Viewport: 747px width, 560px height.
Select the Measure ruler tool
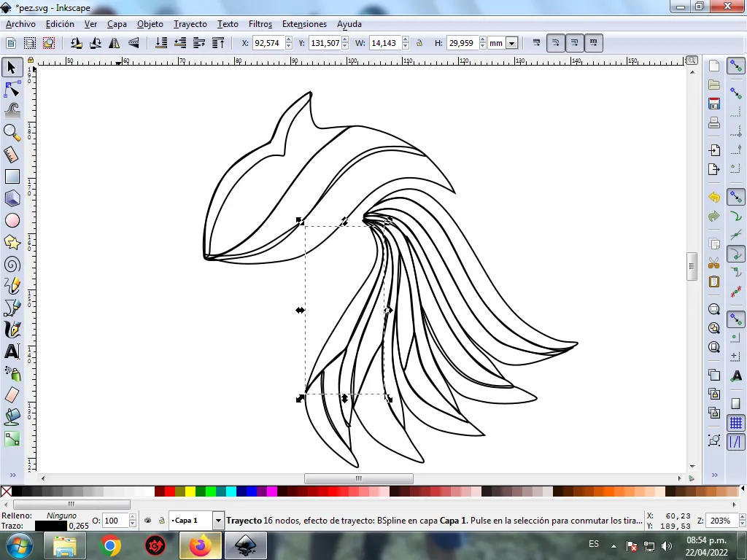[12, 155]
